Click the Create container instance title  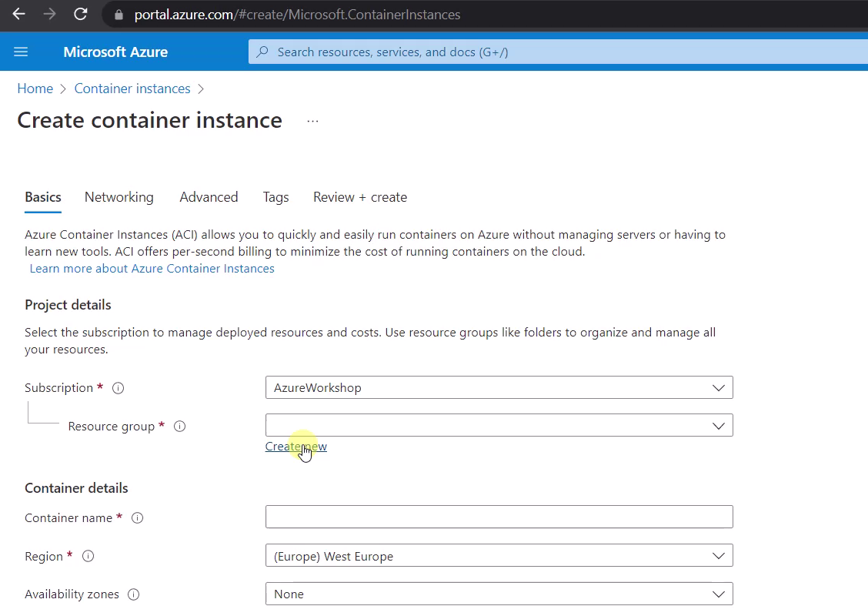(149, 120)
